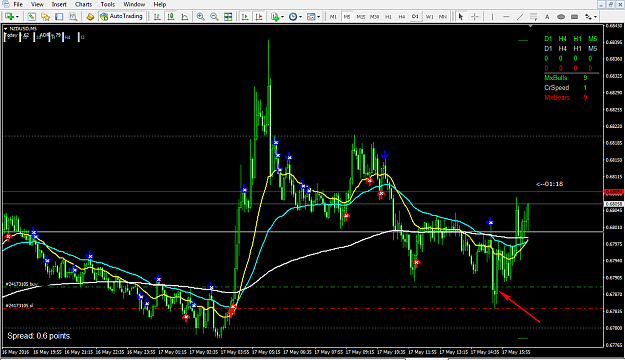Launch MetaEditor via the yellow book icon

90,17
